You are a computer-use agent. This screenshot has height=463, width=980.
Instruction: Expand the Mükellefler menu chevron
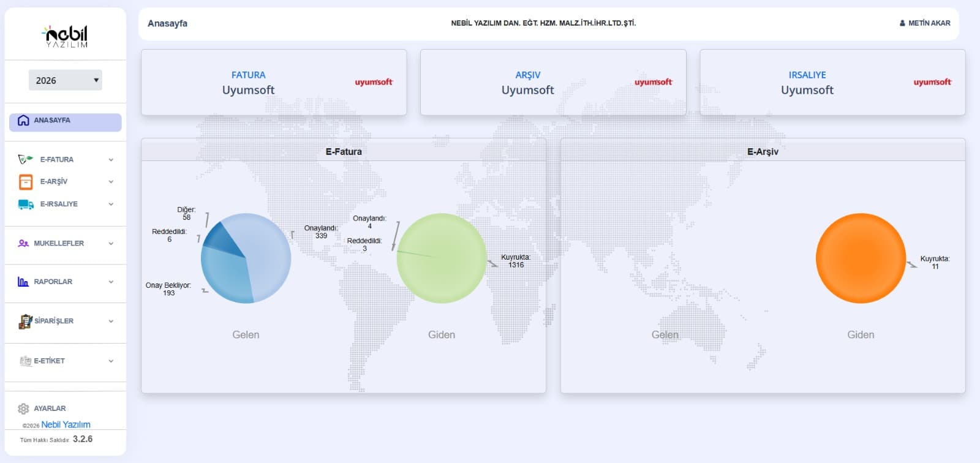(111, 244)
